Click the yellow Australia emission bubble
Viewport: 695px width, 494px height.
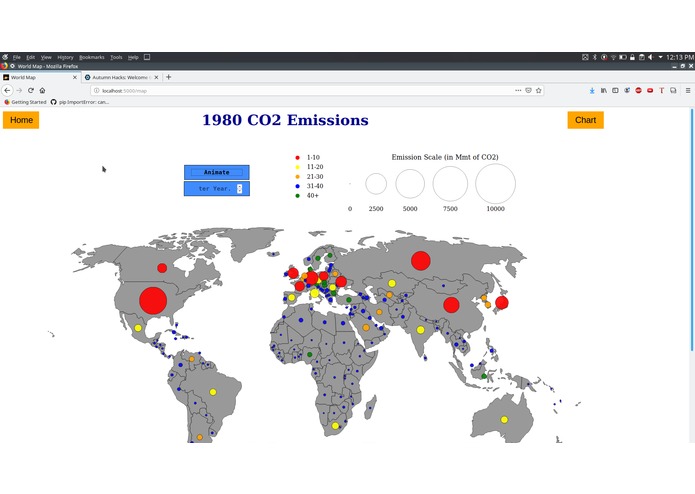(x=504, y=420)
